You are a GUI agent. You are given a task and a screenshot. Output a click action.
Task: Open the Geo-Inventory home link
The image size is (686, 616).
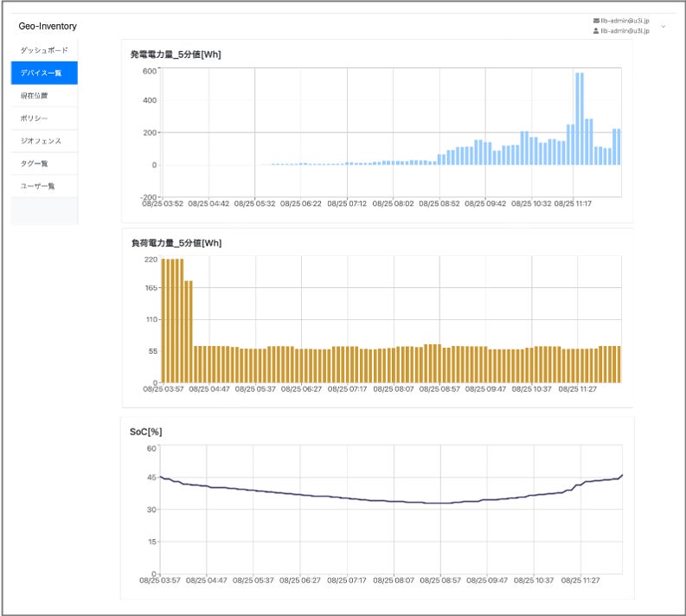tap(48, 26)
